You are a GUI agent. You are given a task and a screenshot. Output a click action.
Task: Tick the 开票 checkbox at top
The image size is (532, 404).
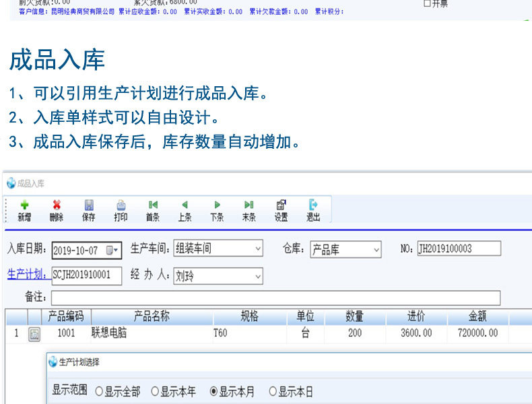[x=428, y=3]
